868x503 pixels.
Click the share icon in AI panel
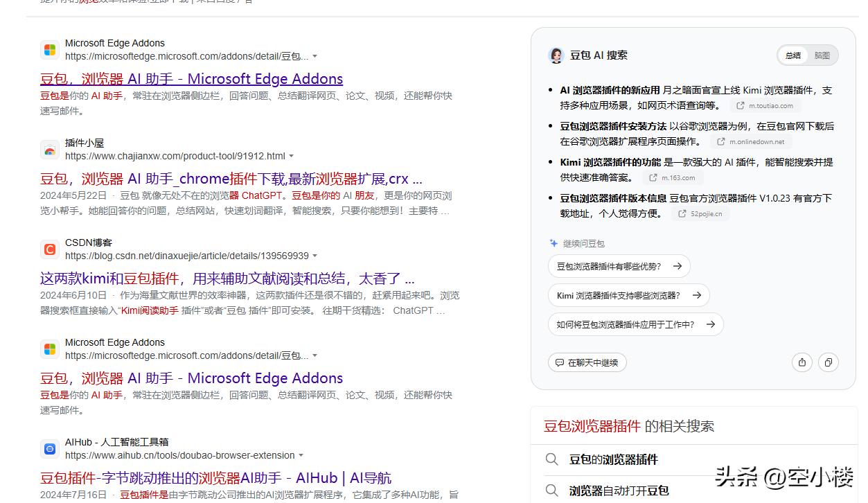[x=801, y=362]
